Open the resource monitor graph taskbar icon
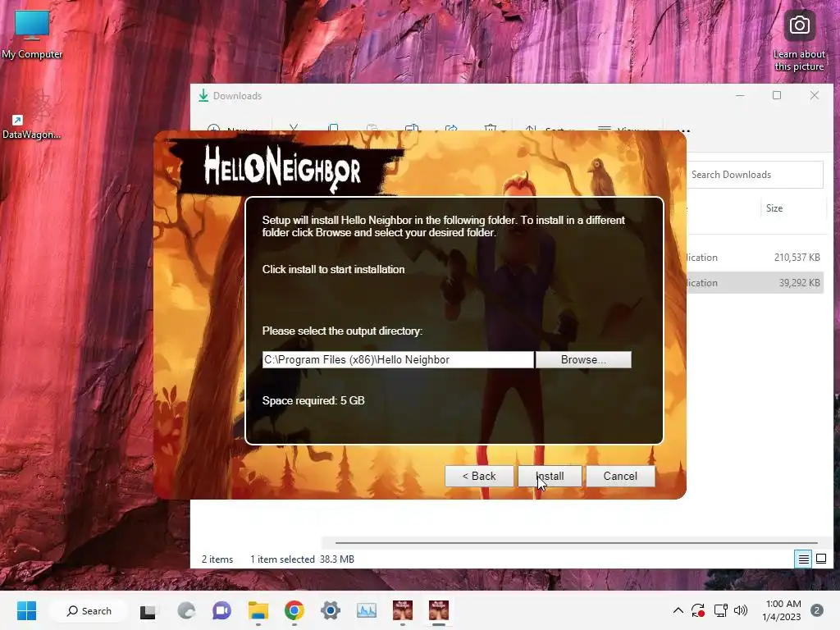This screenshot has height=630, width=840. (x=367, y=610)
